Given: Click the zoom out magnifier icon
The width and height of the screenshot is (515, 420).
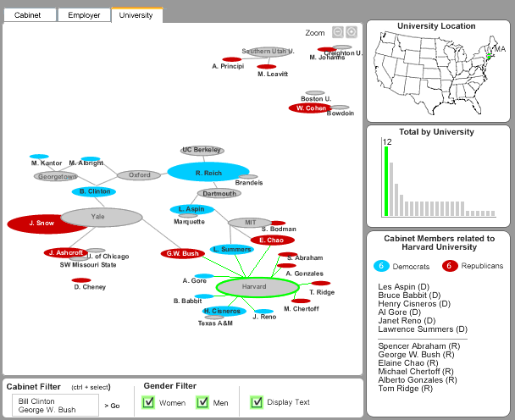Looking at the screenshot, I should pos(338,32).
